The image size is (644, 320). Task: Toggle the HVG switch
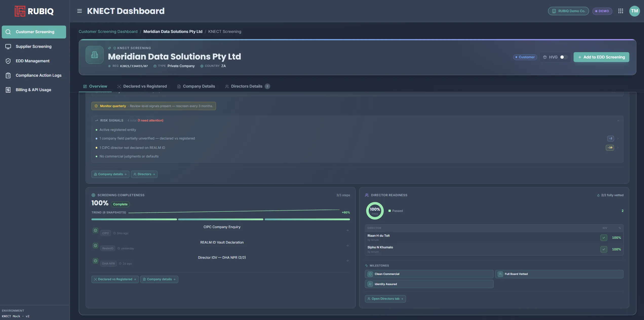[x=563, y=57]
